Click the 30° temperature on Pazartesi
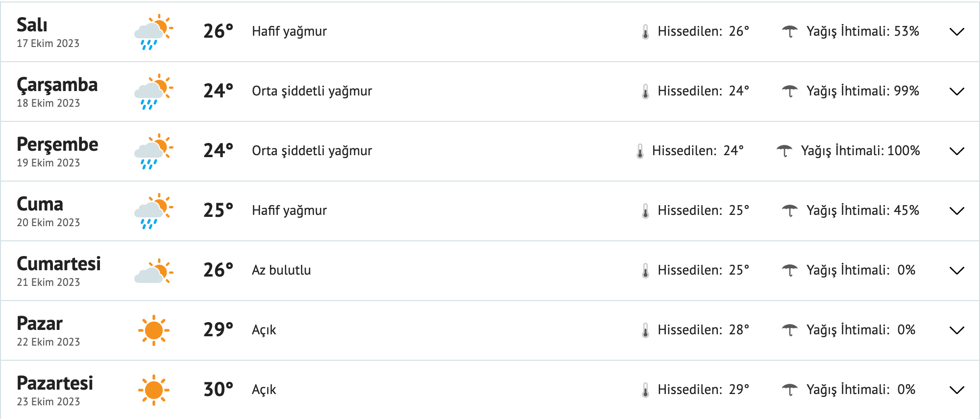The height and width of the screenshot is (419, 980). tap(219, 390)
